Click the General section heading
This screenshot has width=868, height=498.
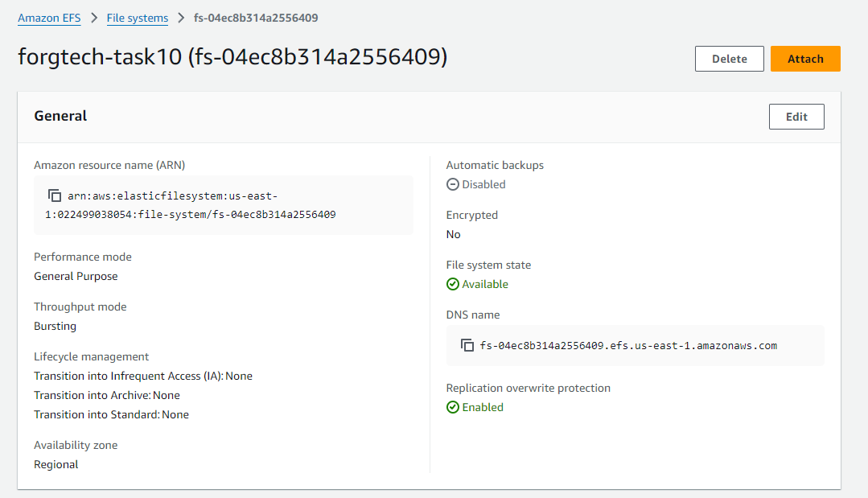(x=60, y=116)
